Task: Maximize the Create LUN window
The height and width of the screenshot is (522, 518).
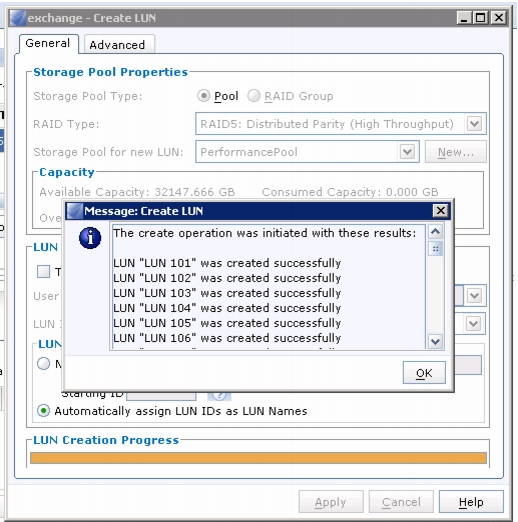Action: pyautogui.click(x=481, y=17)
